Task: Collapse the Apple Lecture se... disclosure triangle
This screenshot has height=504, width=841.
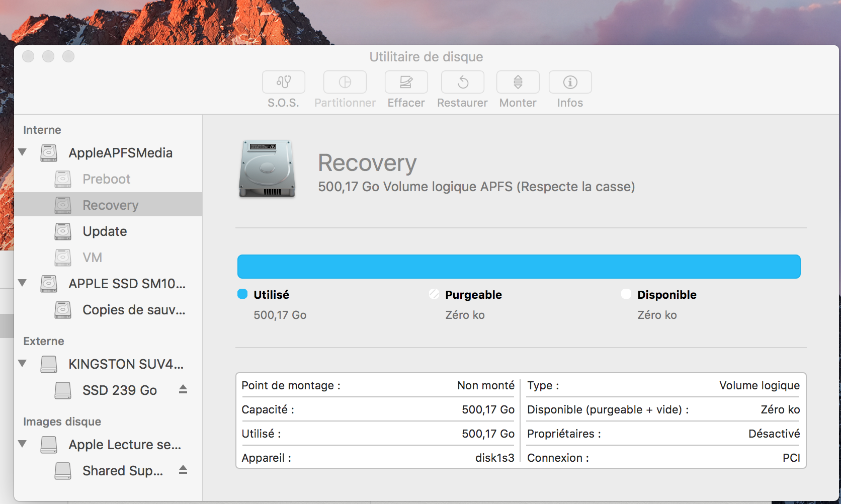Action: coord(23,444)
